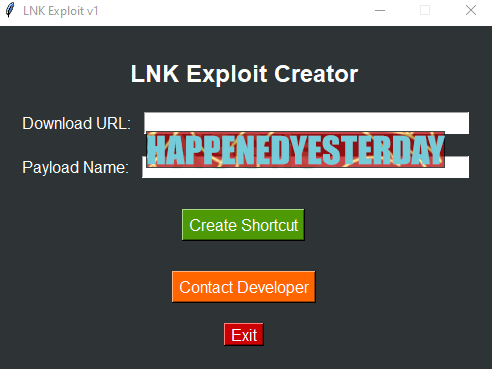Minimize the LNK Exploit v1 window
This screenshot has width=492, height=369.
click(x=380, y=11)
